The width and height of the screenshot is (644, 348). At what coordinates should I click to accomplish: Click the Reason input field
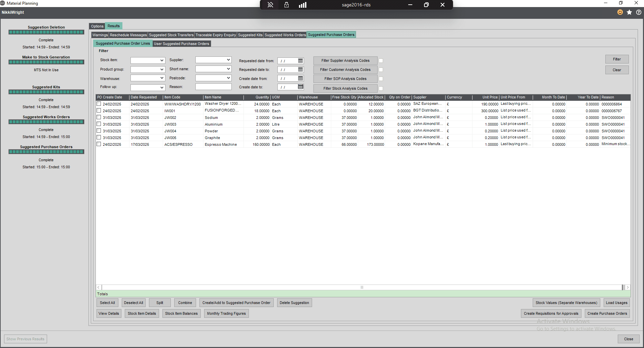(x=214, y=87)
